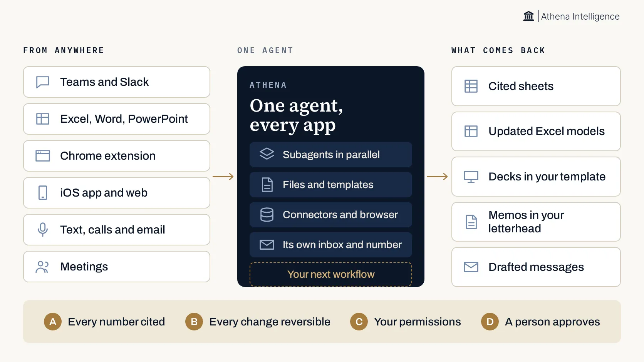This screenshot has width=644, height=362.
Task: Click the Every change reversible text
Action: [270, 322]
